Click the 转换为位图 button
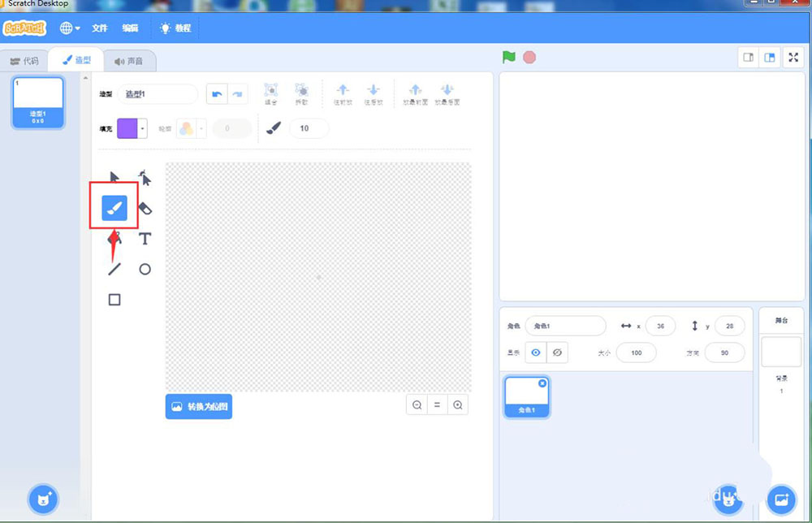812x523 pixels. point(199,406)
